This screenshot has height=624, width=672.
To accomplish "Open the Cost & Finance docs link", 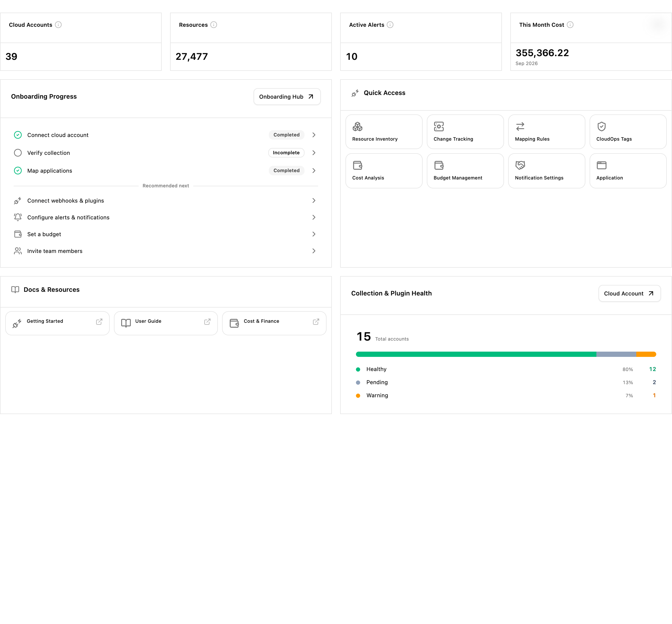I will pos(274,323).
